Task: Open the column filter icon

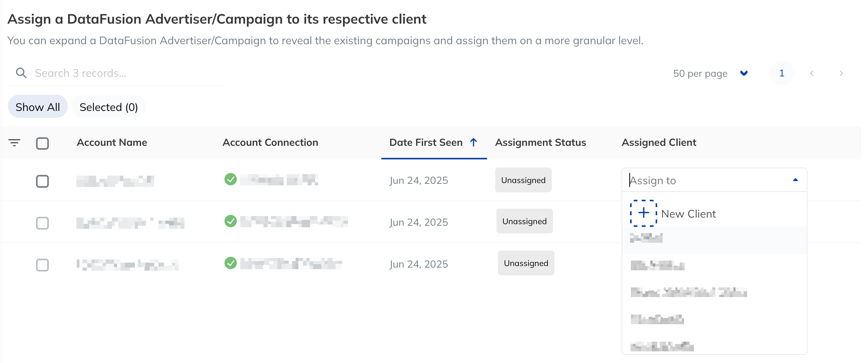Action: [14, 143]
